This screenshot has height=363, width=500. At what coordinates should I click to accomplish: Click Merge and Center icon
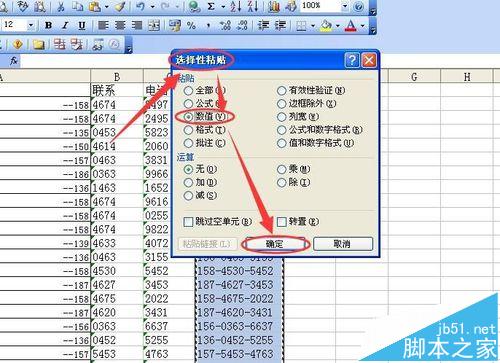click(x=154, y=25)
